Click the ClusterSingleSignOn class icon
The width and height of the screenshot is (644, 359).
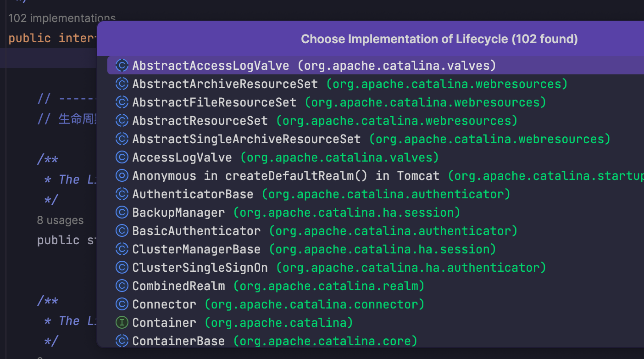click(x=122, y=268)
